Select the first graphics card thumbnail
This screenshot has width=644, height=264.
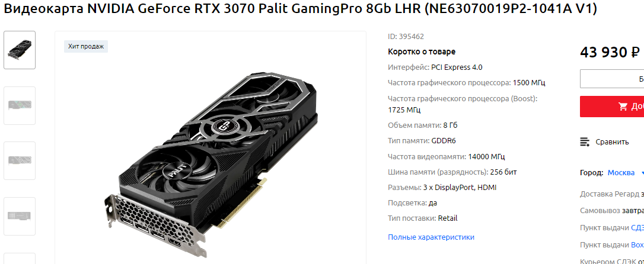[x=20, y=50]
